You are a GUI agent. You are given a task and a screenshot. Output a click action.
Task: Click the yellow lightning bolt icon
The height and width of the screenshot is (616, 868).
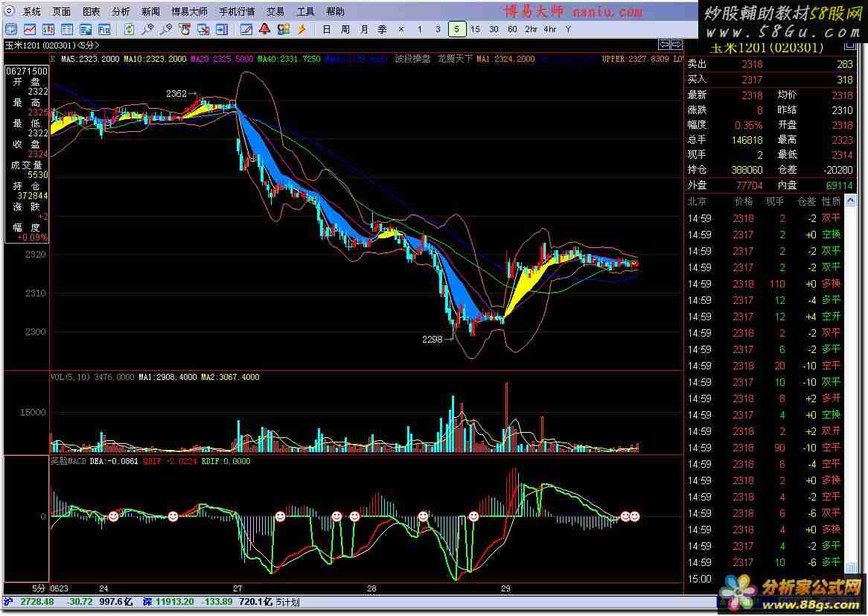[x=302, y=29]
